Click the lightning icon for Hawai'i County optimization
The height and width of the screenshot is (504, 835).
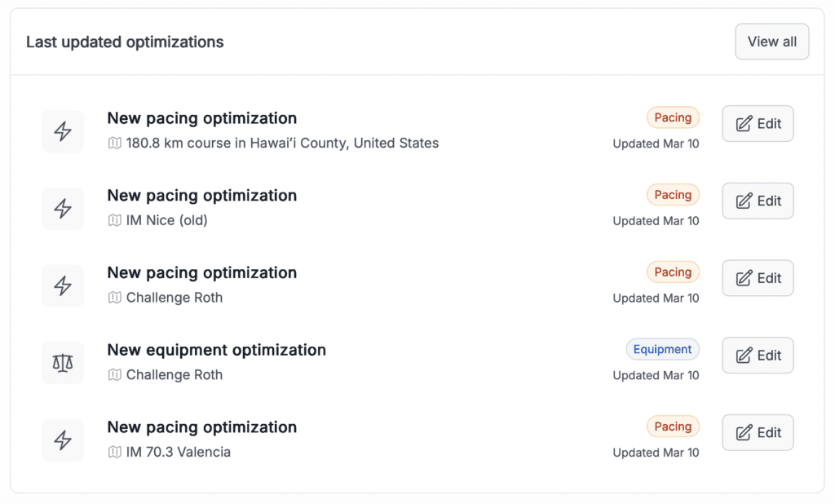pyautogui.click(x=63, y=131)
